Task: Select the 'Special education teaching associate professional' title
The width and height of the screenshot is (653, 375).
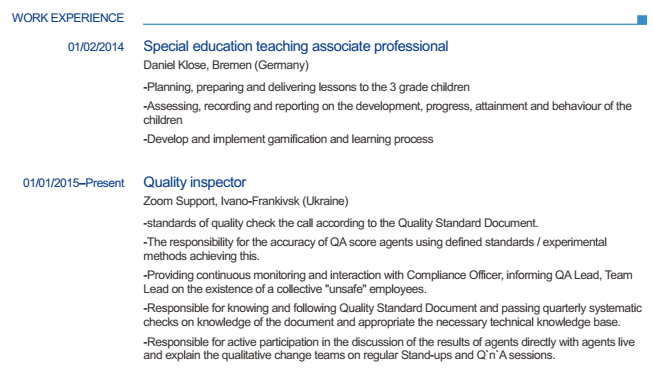Action: [296, 46]
